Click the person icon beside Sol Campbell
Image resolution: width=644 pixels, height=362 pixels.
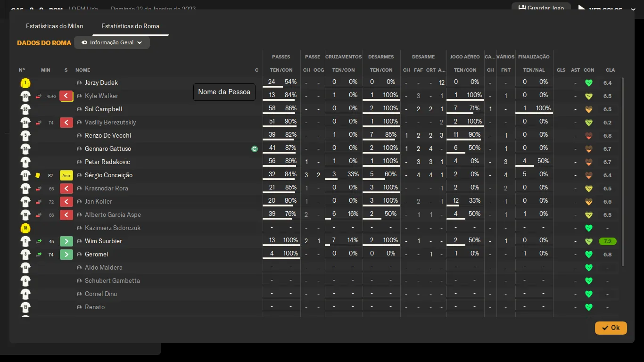(79, 109)
